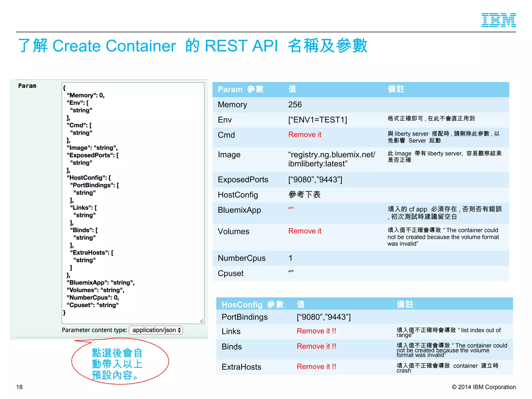Click the 'HosConfig 參數' table header

[x=252, y=304]
